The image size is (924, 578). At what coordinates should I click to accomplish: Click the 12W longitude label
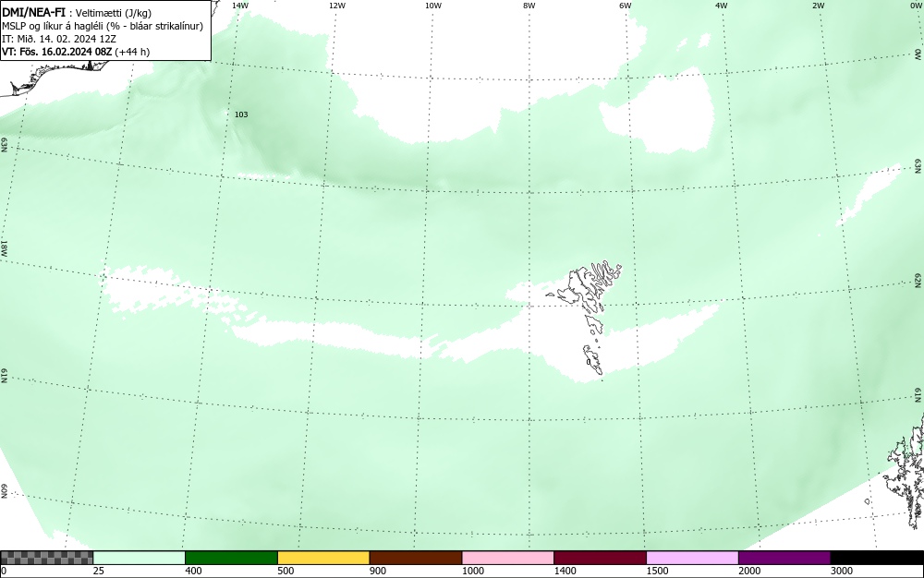pyautogui.click(x=337, y=6)
